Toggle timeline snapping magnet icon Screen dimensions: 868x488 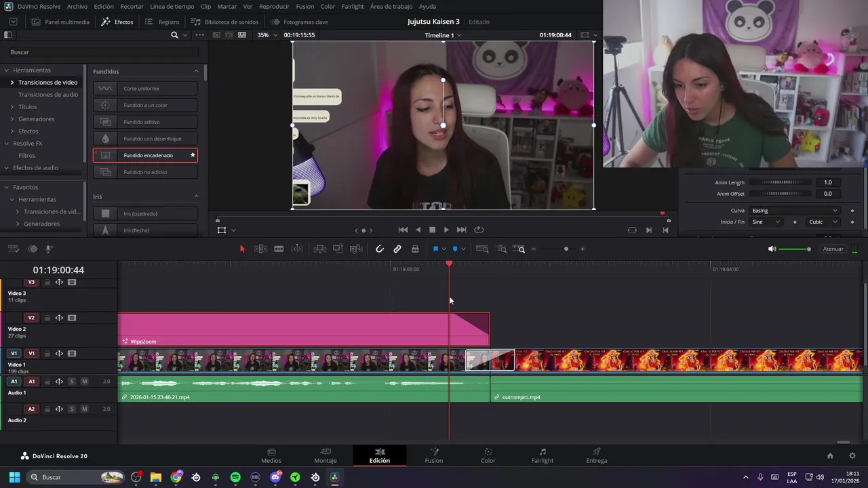[380, 249]
